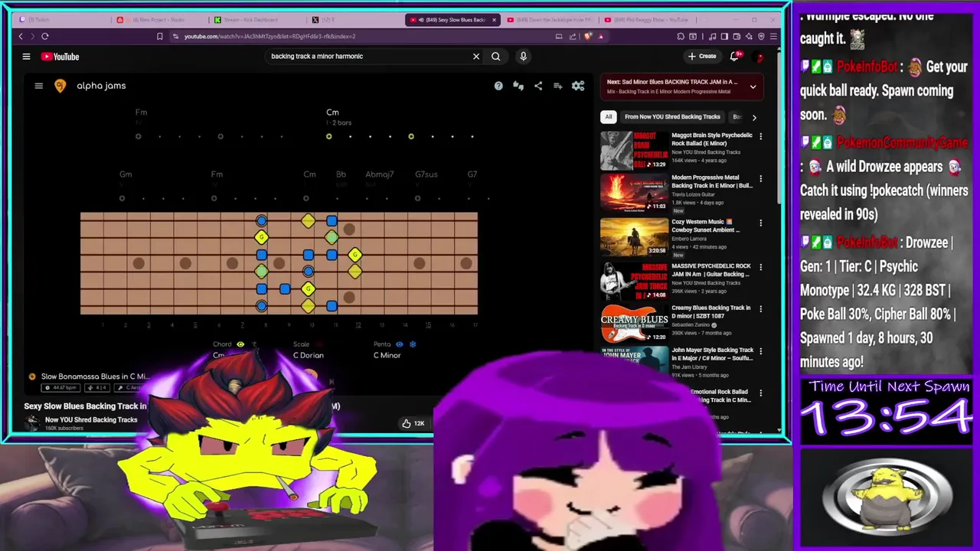Open alpha jams settings gear
This screenshot has height=551, width=980.
(578, 86)
